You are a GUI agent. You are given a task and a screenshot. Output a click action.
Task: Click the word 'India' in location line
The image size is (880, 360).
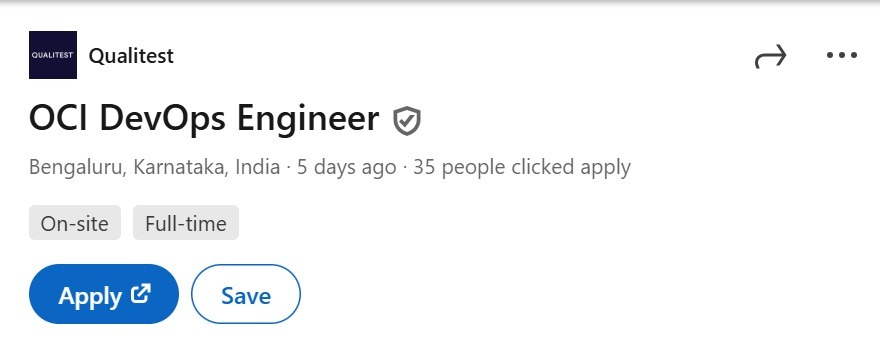(x=258, y=167)
